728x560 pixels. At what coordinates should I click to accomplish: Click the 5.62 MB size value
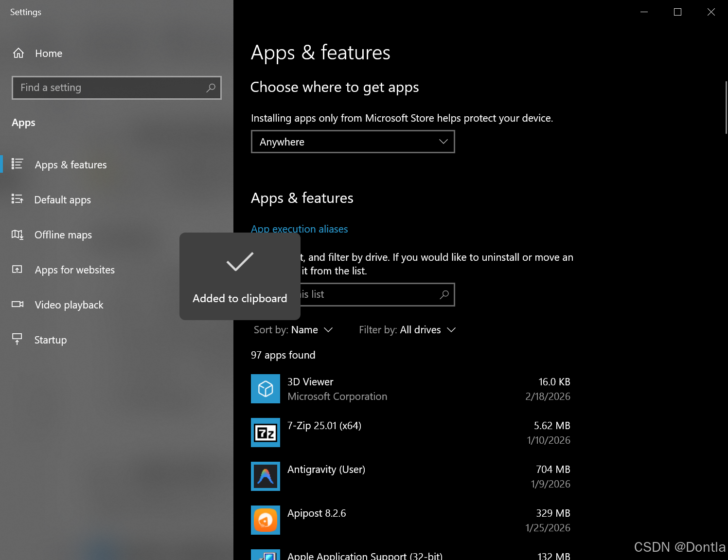(552, 426)
